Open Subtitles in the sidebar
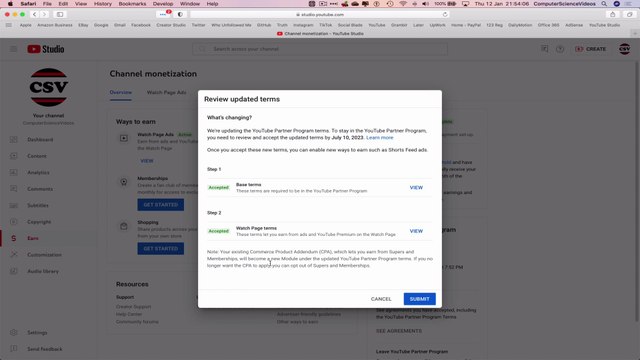This screenshot has width=640, height=360. click(x=38, y=205)
